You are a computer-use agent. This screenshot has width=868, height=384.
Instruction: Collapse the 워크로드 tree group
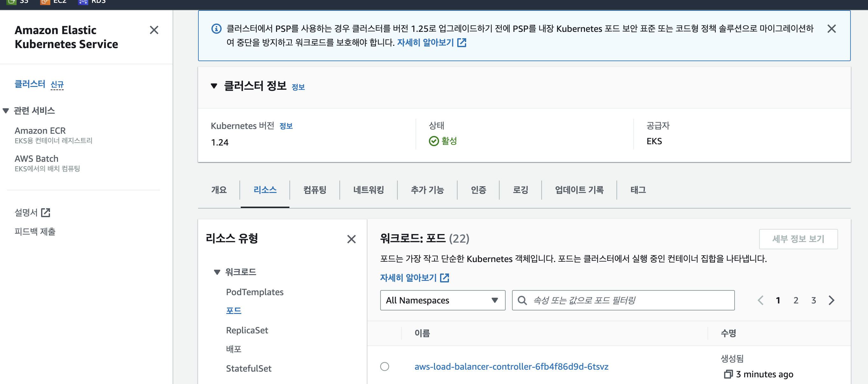click(217, 272)
